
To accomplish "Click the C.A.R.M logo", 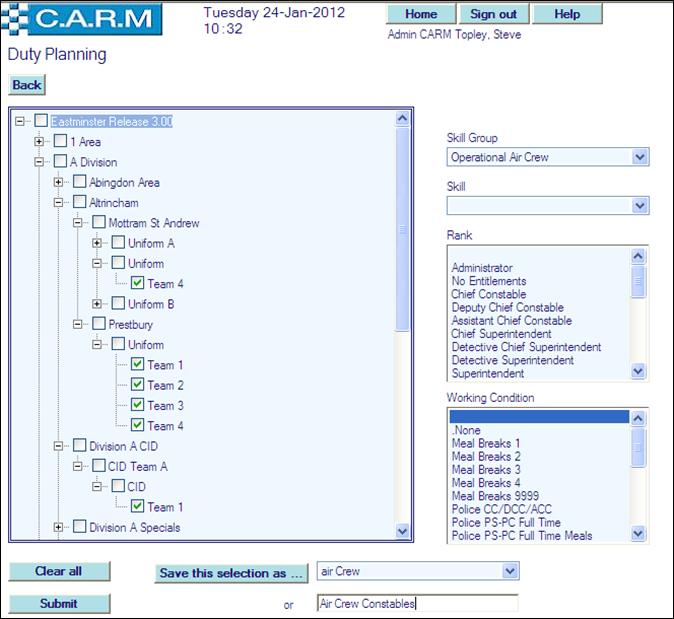I will pyautogui.click(x=83, y=19).
